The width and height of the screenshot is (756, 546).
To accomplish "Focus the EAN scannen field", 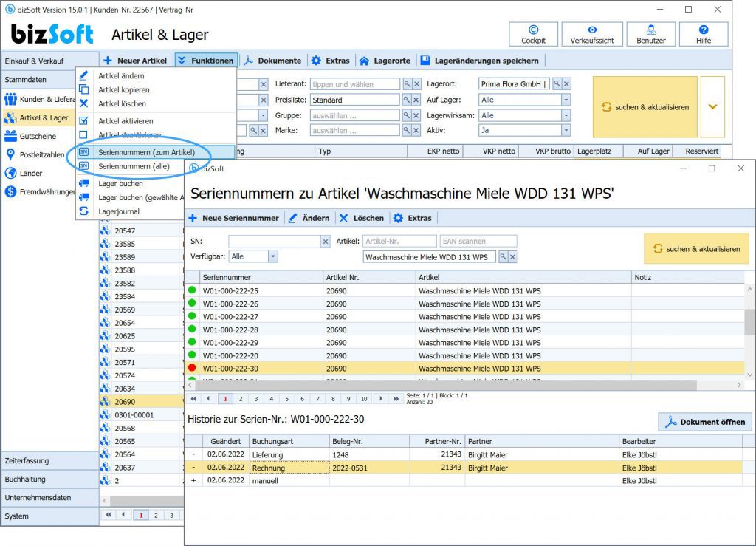I will click(x=478, y=241).
